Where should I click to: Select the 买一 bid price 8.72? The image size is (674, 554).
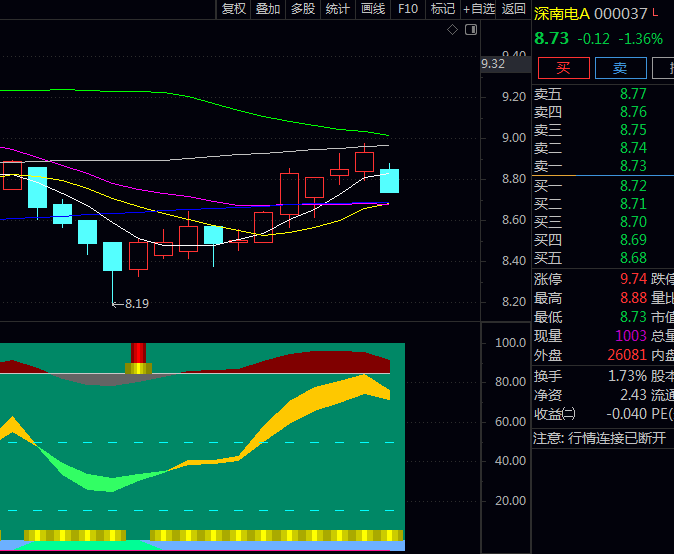click(633, 186)
